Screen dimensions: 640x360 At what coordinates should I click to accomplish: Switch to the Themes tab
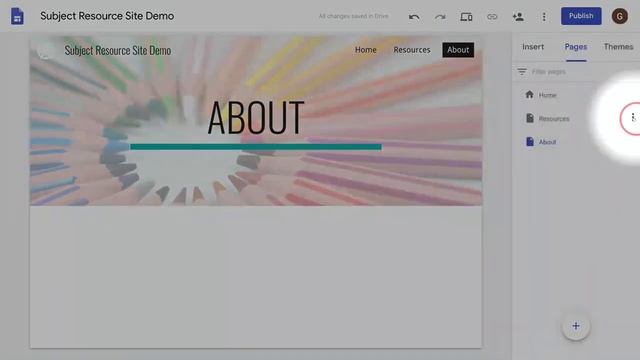coord(618,47)
